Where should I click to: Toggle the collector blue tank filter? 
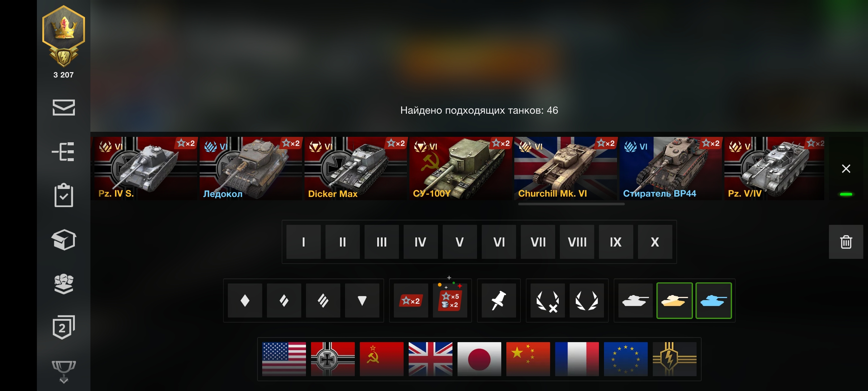[714, 300]
